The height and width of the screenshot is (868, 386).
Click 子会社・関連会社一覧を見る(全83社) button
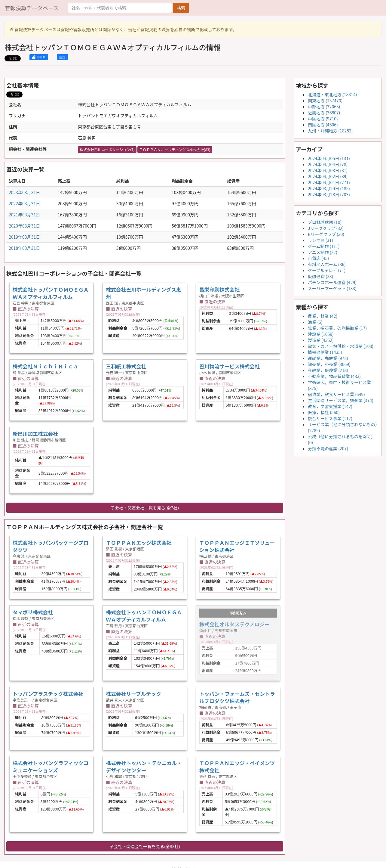coord(145,846)
